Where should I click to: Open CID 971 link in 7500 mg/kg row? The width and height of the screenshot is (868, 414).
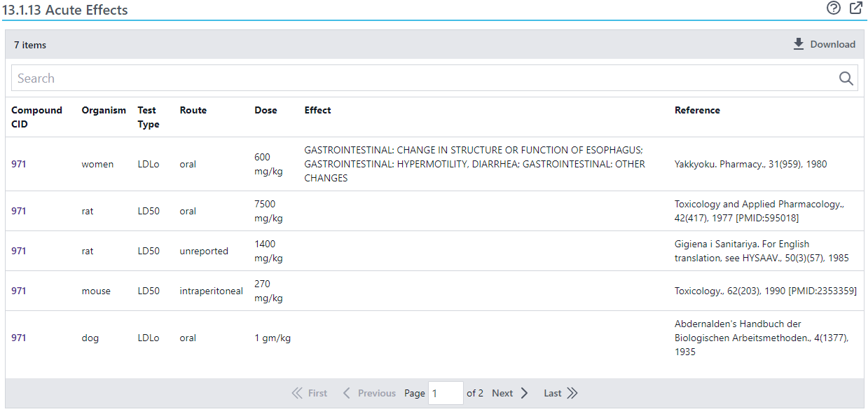(x=19, y=211)
